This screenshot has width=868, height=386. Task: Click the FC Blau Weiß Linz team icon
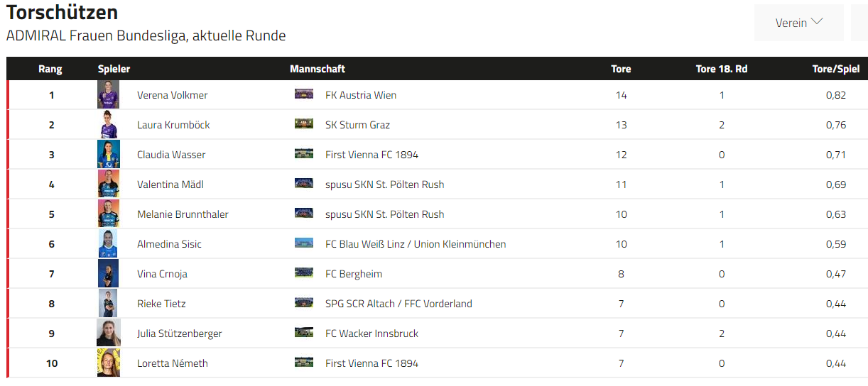[x=304, y=243]
